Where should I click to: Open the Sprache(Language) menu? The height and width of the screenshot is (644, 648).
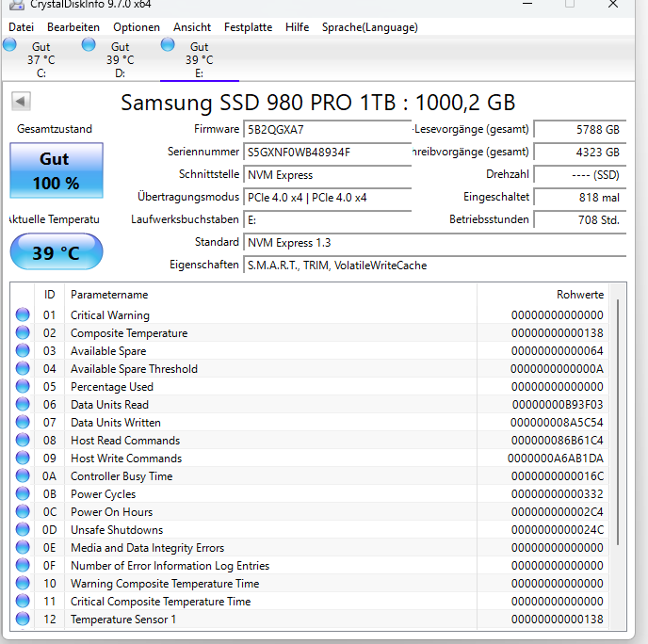[x=370, y=27]
